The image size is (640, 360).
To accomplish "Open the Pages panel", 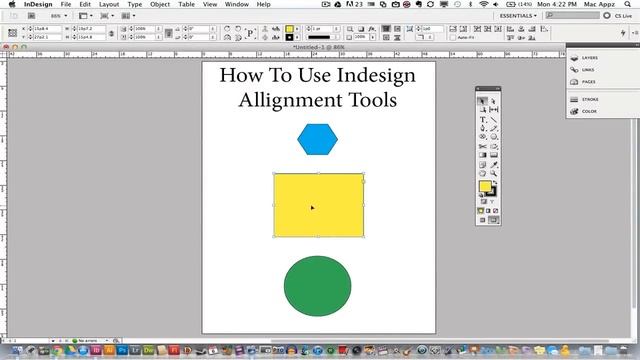I will [x=583, y=82].
